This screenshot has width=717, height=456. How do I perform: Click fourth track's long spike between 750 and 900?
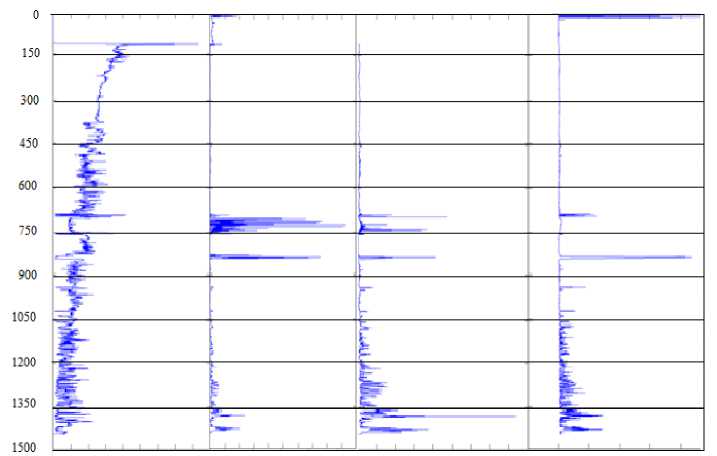coord(625,257)
